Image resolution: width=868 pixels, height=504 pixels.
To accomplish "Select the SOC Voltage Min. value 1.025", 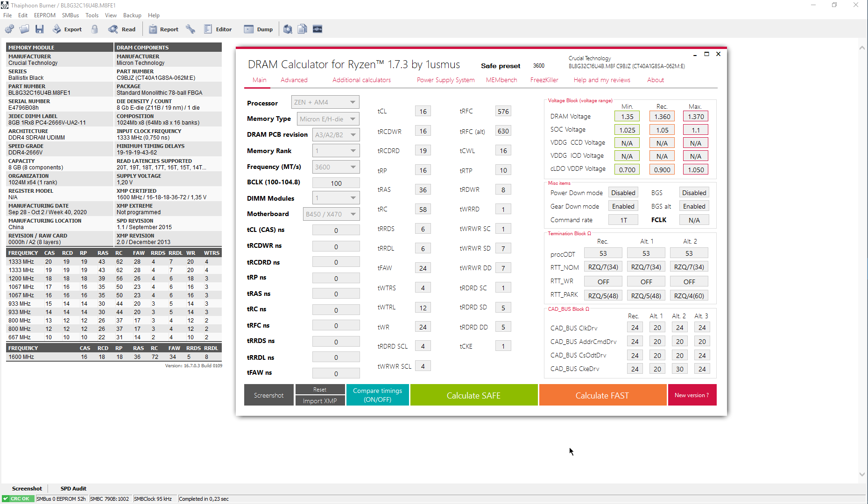I will [627, 130].
